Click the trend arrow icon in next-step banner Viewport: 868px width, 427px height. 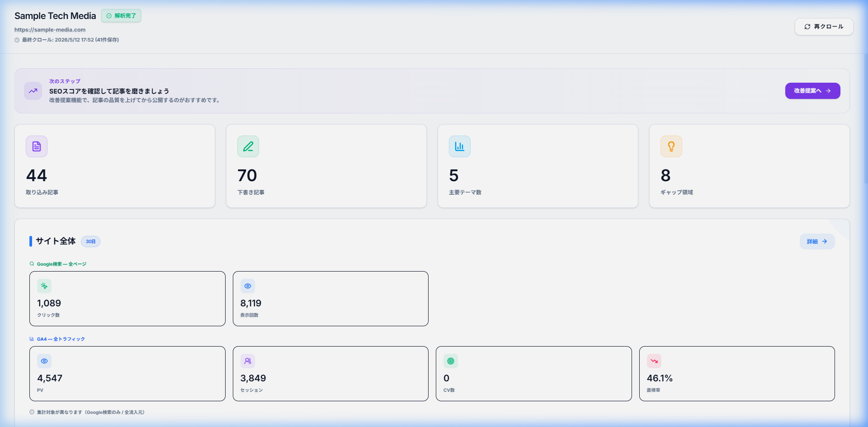pos(33,91)
